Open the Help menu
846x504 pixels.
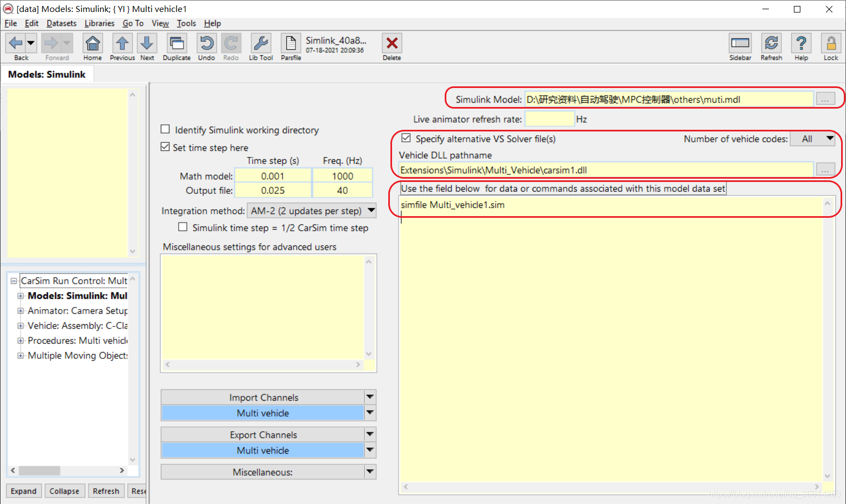(x=212, y=23)
